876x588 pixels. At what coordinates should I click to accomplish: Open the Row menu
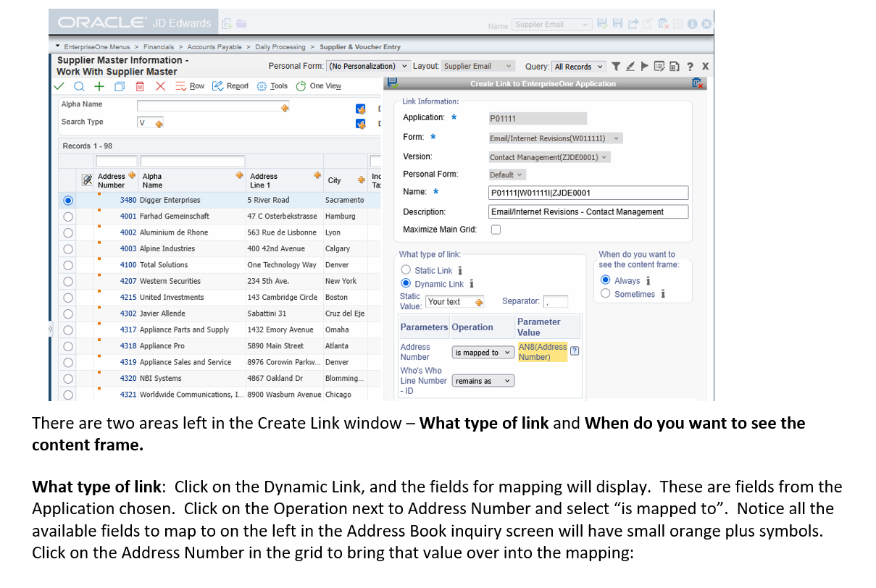pyautogui.click(x=191, y=86)
